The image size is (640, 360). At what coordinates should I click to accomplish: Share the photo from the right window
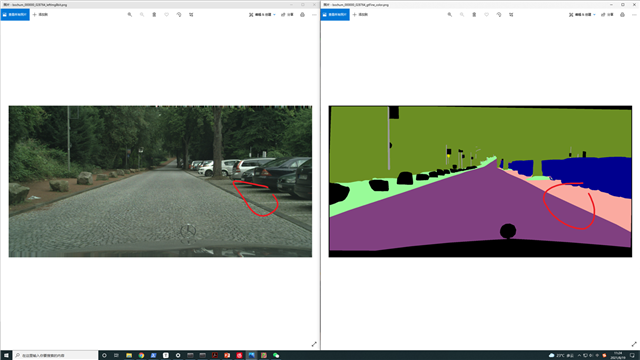point(607,15)
